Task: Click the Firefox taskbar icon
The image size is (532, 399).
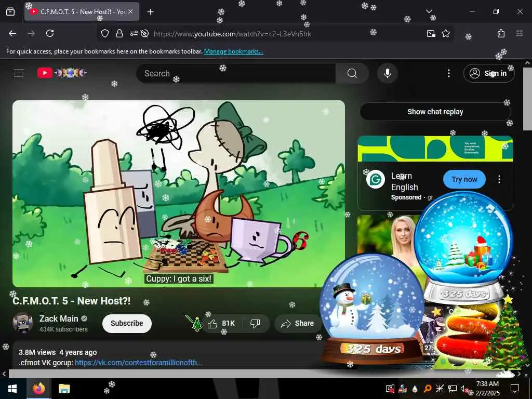Action: click(39, 389)
